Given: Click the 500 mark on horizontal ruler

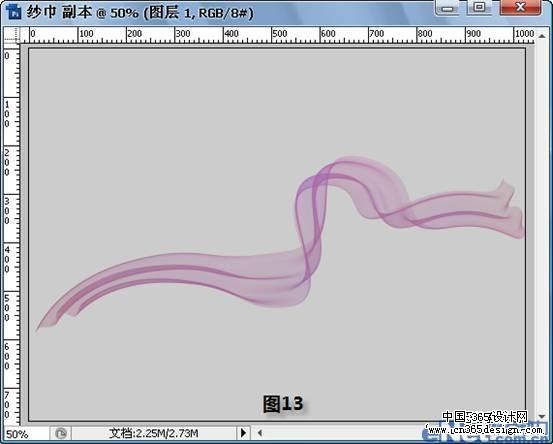Looking at the screenshot, I should pyautogui.click(x=279, y=34).
